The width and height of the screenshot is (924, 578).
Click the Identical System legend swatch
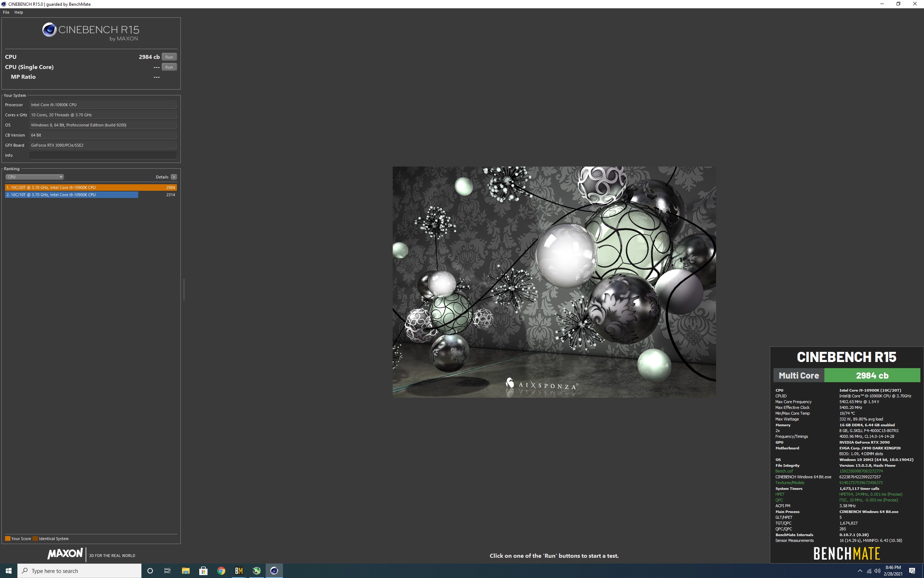(35, 539)
